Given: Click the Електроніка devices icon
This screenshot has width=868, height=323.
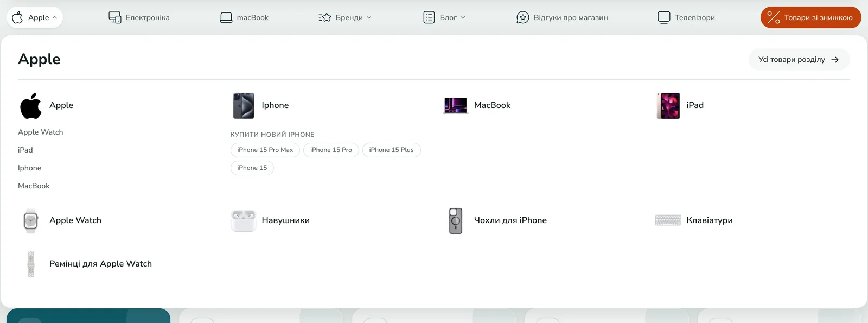Looking at the screenshot, I should pos(114,17).
